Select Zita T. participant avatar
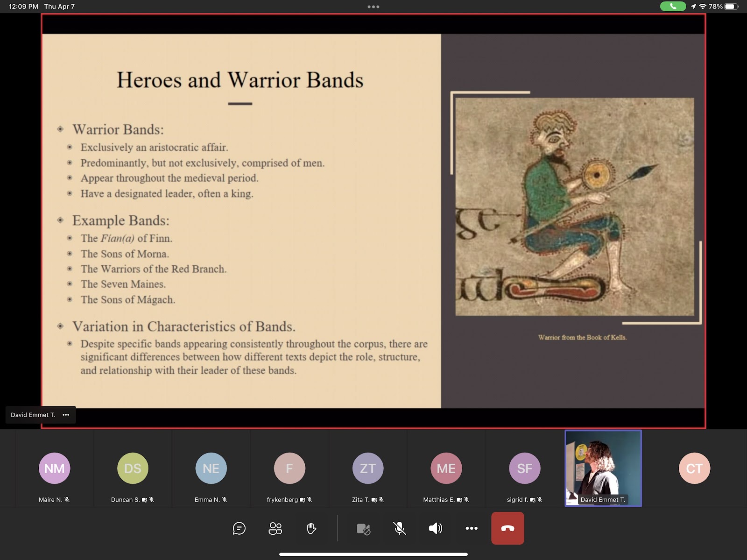 pos(368,468)
